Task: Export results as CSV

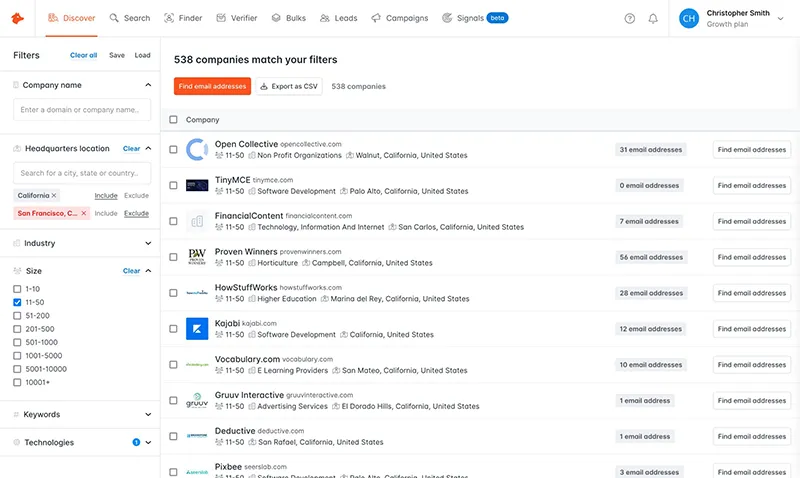Action: [x=289, y=86]
